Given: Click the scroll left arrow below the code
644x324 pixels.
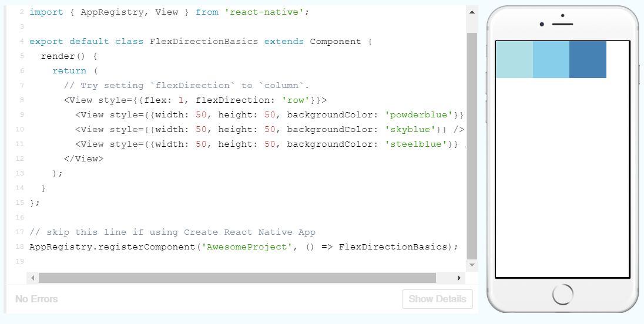Looking at the screenshot, I should (x=33, y=278).
